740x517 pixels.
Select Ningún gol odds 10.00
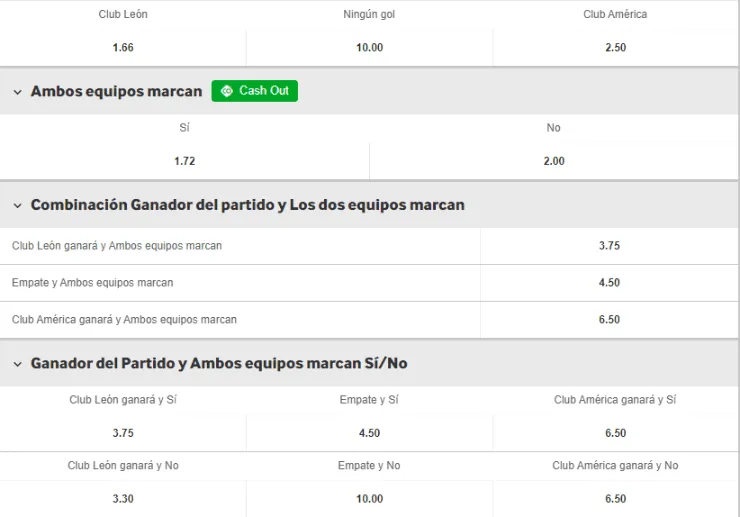[x=369, y=47]
